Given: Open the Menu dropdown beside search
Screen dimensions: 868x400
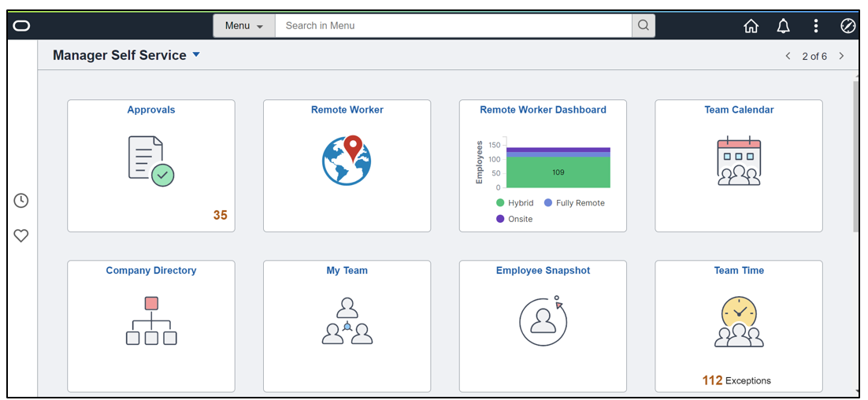Looking at the screenshot, I should (244, 26).
